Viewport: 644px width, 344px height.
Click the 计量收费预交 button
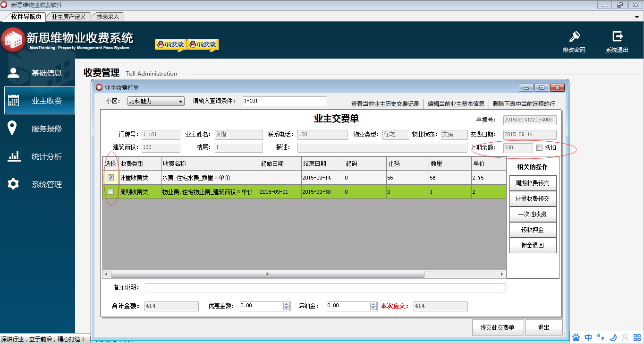pos(533,199)
